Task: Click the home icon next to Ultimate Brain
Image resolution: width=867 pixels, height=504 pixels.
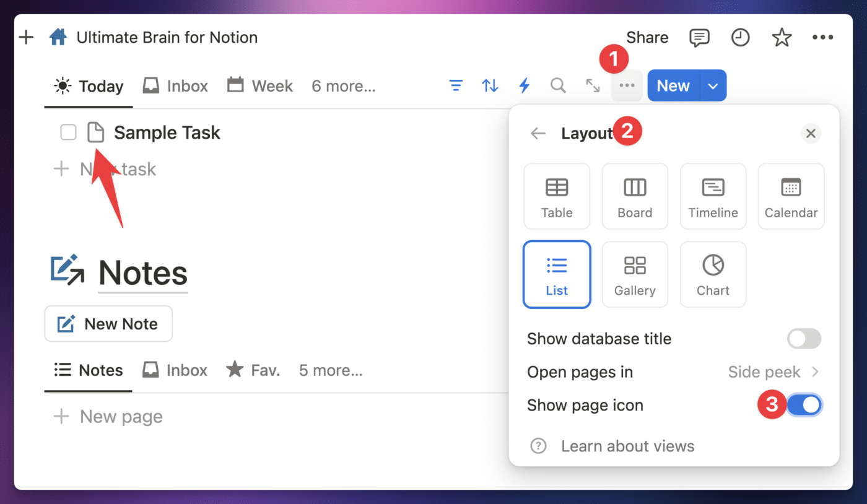Action: point(58,37)
